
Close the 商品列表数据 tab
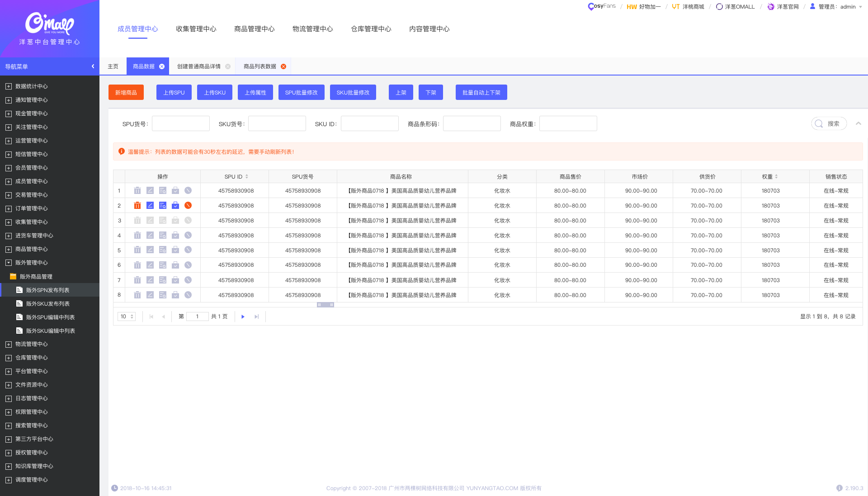tap(283, 66)
